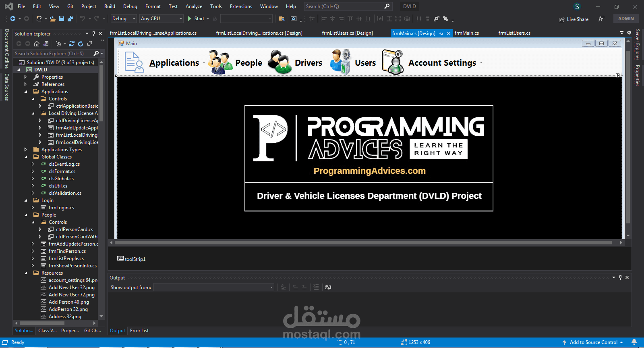Open the Analyze menu
The image size is (644, 348).
click(194, 6)
